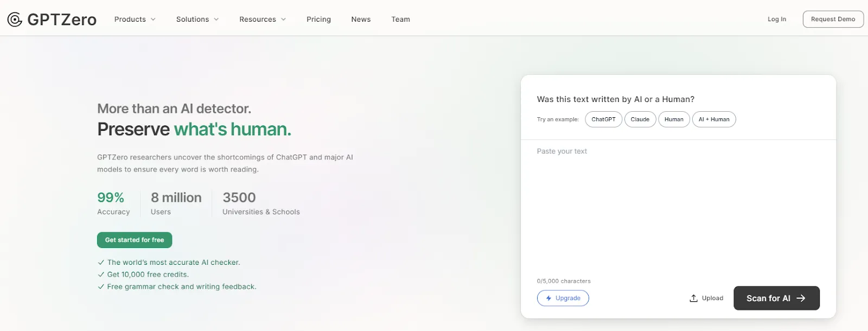This screenshot has width=868, height=331.
Task: Click the "Preserve what's human." headline
Action: coord(194,129)
